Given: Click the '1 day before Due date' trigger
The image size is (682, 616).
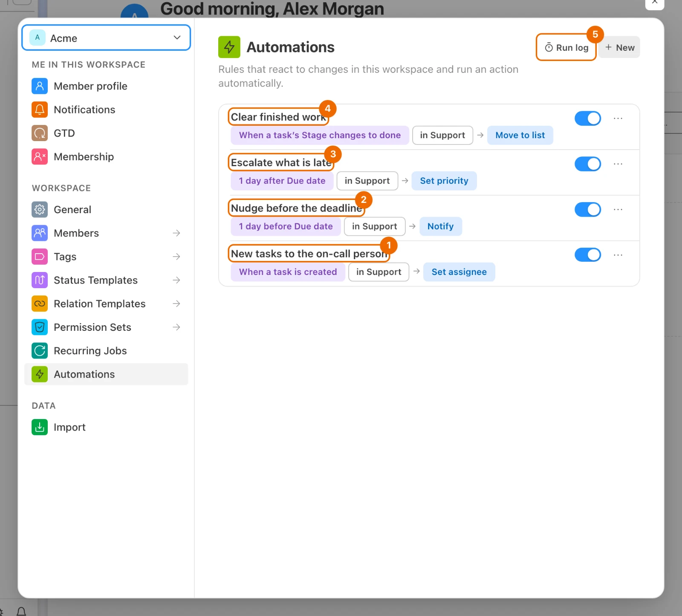Looking at the screenshot, I should coord(286,226).
